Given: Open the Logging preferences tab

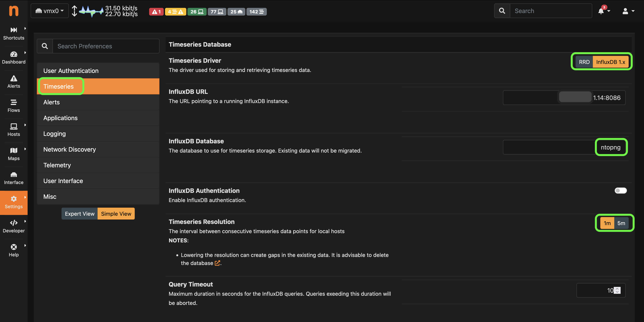Looking at the screenshot, I should pyautogui.click(x=98, y=134).
